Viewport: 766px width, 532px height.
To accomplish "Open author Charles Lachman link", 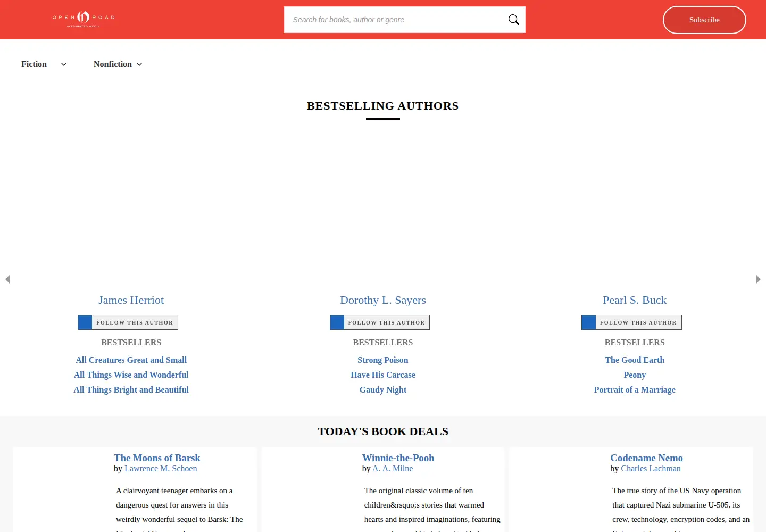I will (651, 469).
